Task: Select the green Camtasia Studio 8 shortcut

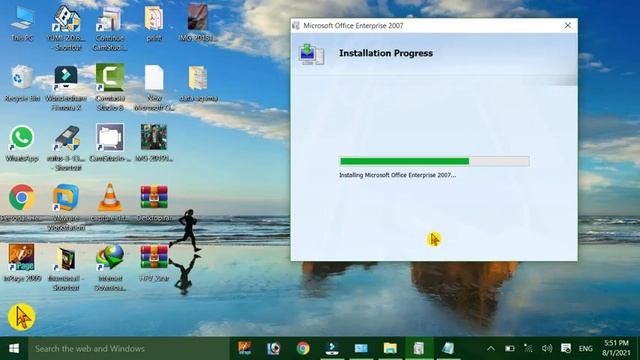Action: pos(110,88)
